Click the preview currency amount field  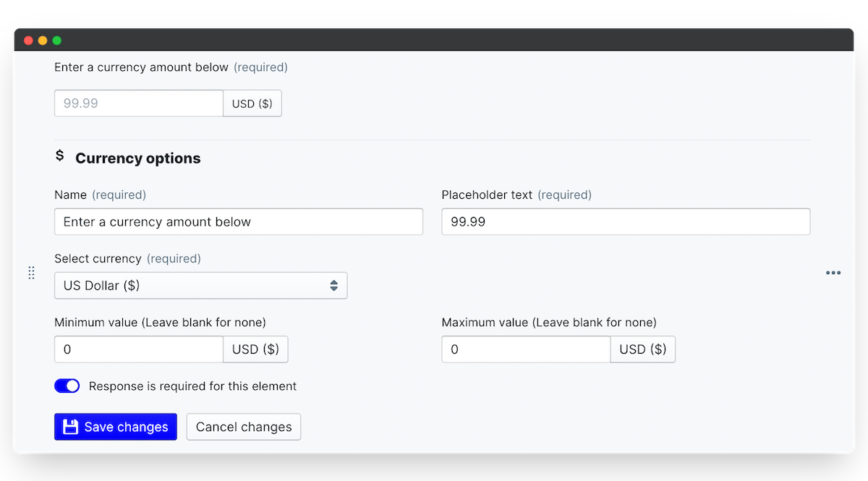click(x=139, y=103)
